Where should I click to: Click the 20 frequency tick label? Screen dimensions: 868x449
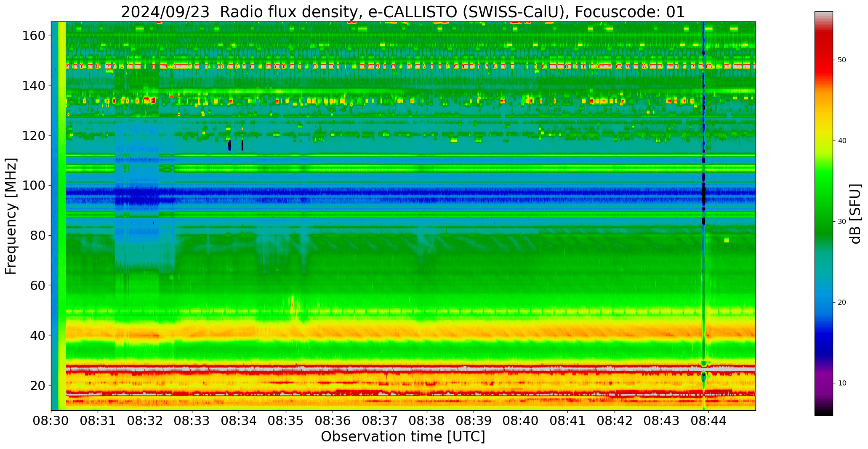pos(37,385)
